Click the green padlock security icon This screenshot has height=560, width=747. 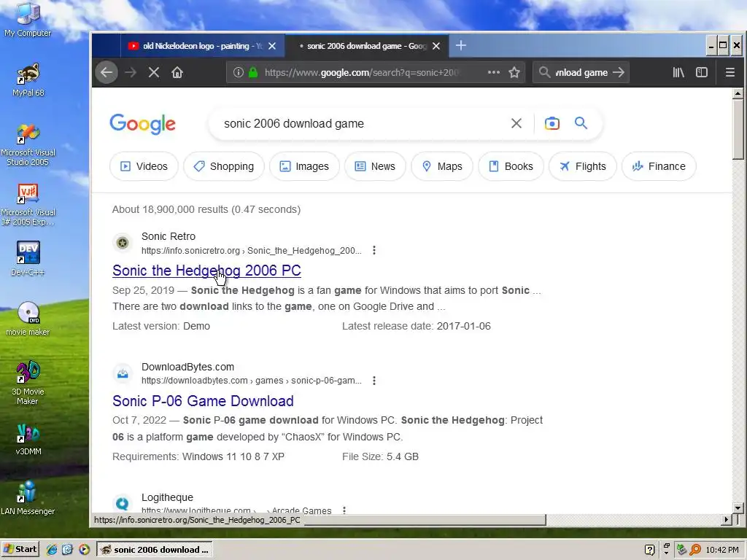253,72
